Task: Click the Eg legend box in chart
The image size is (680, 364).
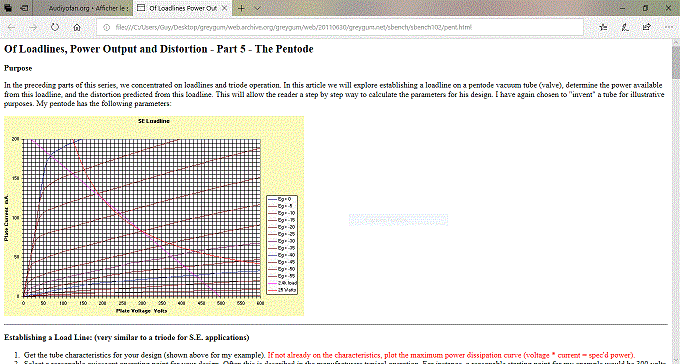Action: click(282, 245)
